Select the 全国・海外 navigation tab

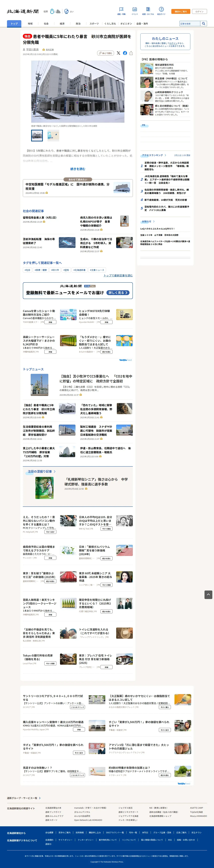(x=142, y=24)
